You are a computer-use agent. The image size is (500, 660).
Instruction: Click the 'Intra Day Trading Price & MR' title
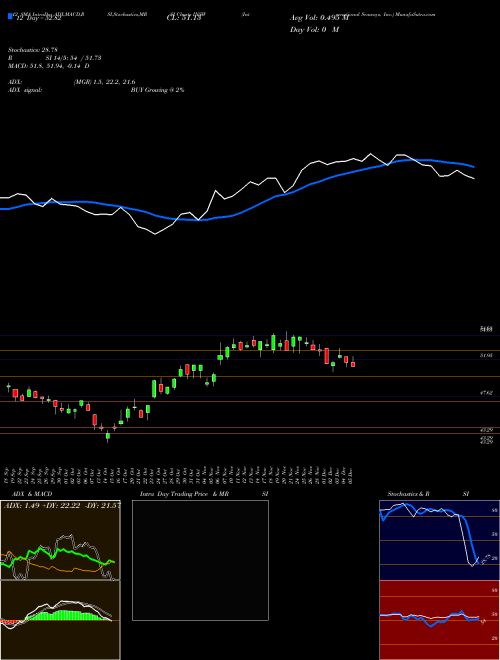point(184,494)
